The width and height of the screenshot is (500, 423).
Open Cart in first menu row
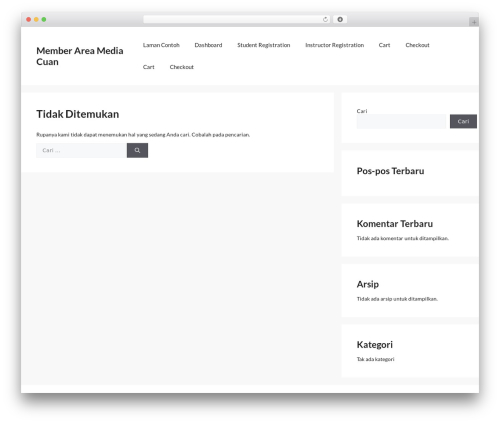(x=384, y=45)
